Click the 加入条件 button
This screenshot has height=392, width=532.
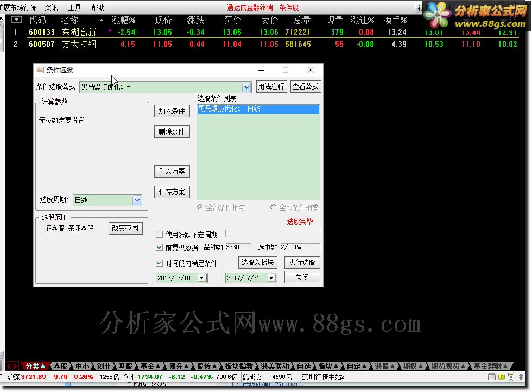(x=172, y=111)
